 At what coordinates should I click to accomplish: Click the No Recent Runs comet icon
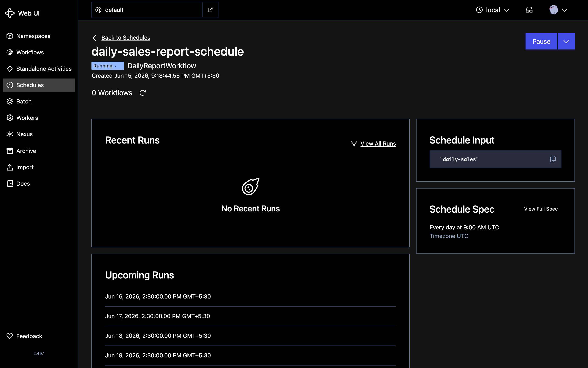click(x=251, y=186)
